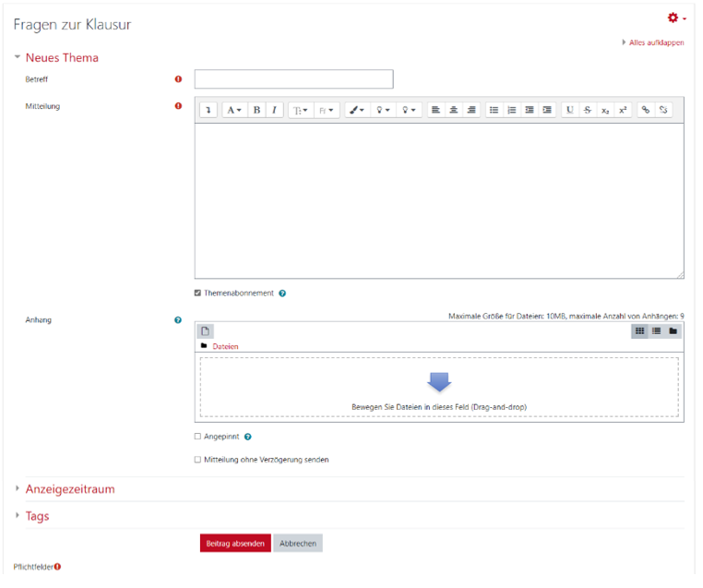
Task: Insert an unordered bullet list
Action: [x=494, y=110]
